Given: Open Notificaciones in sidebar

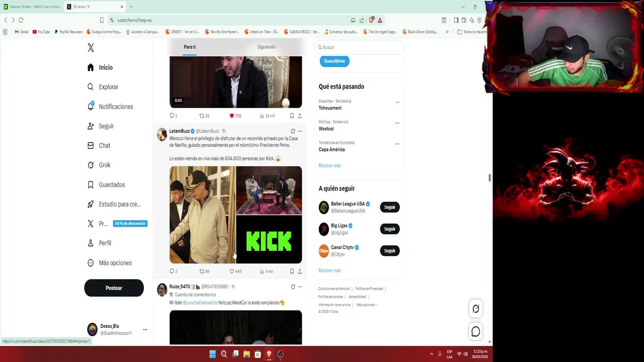Looking at the screenshot, I should point(110,107).
